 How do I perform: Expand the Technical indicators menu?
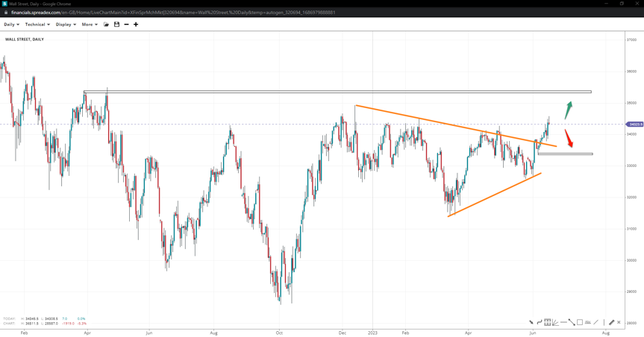click(x=37, y=25)
